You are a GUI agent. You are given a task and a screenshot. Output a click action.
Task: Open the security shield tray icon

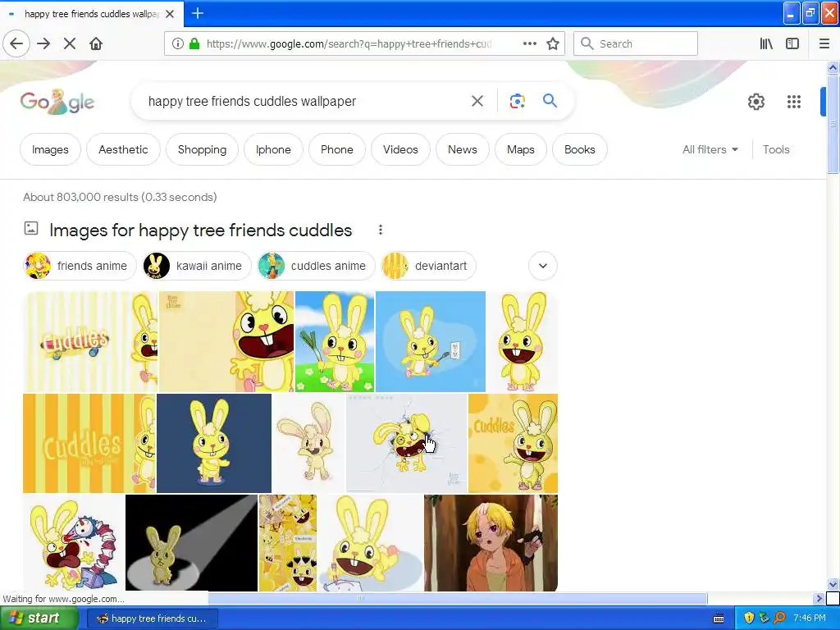pyautogui.click(x=749, y=618)
